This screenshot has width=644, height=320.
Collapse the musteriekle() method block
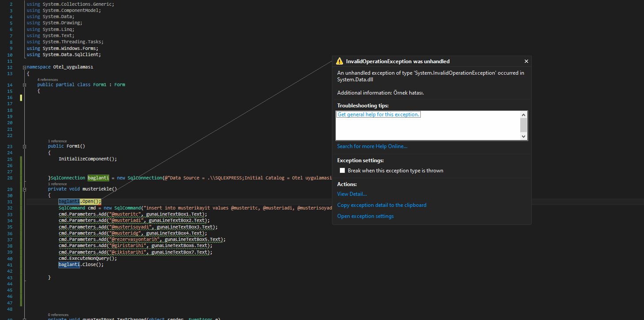coord(24,189)
